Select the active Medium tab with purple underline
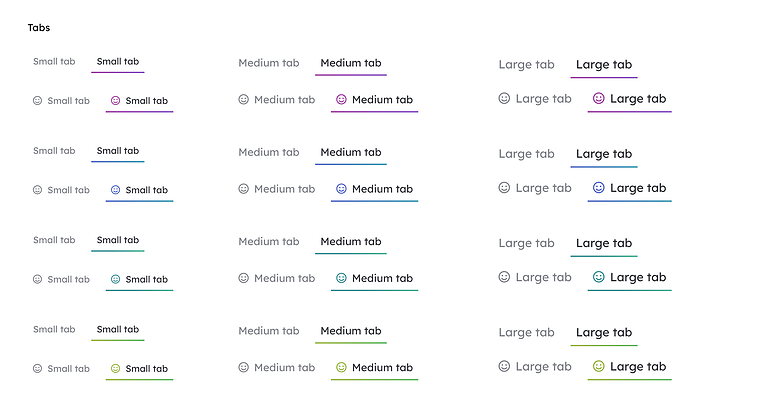Screen dimensions: 759x416 coord(351,63)
